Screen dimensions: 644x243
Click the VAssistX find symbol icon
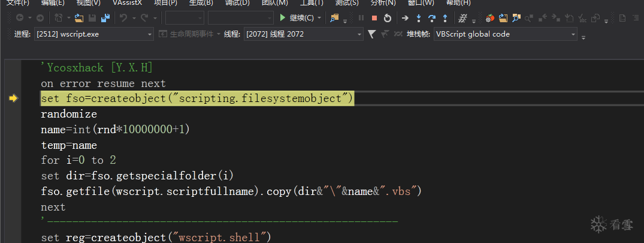516,17
